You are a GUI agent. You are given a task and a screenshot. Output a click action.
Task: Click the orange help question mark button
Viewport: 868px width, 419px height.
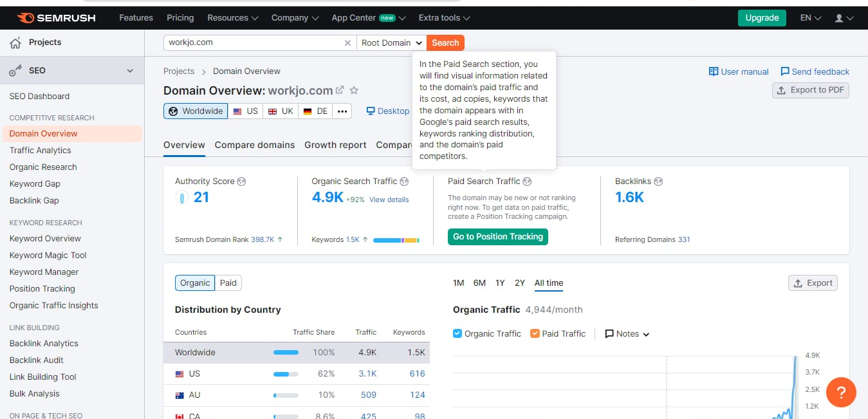841,392
